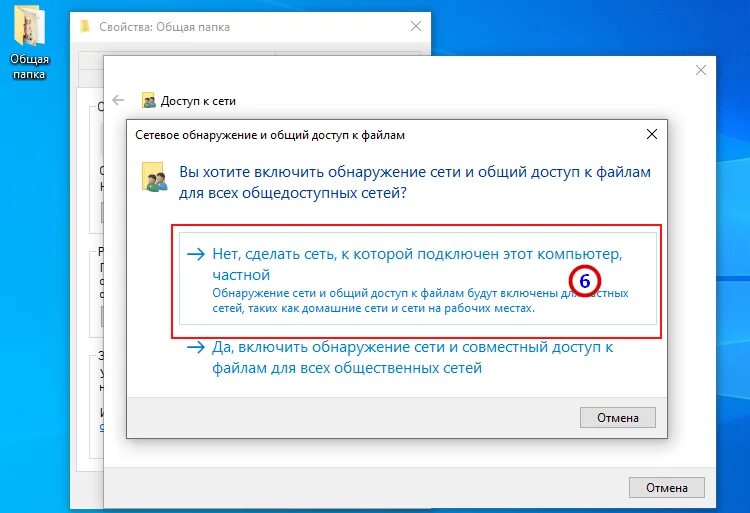The width and height of the screenshot is (750, 513).
Task: Click Отмена in network discovery dialog
Action: [618, 417]
